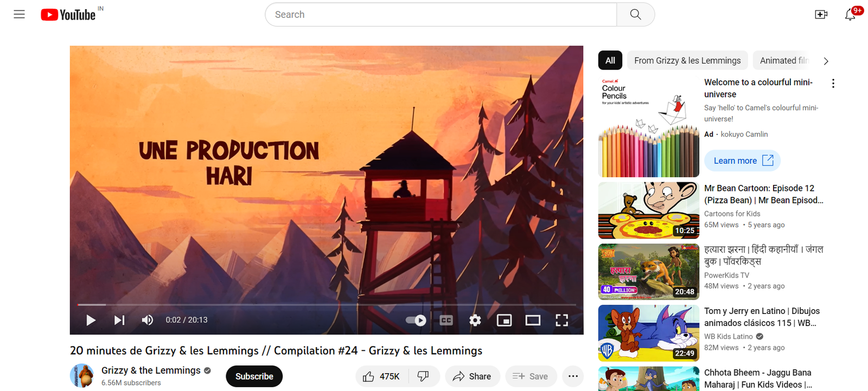The width and height of the screenshot is (868, 391).
Task: Dislike this video
Action: 423,376
